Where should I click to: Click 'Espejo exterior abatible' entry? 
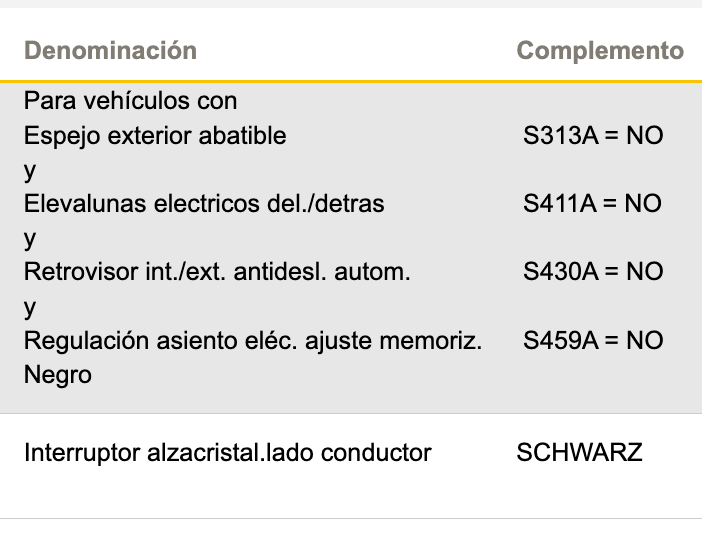[x=155, y=135]
